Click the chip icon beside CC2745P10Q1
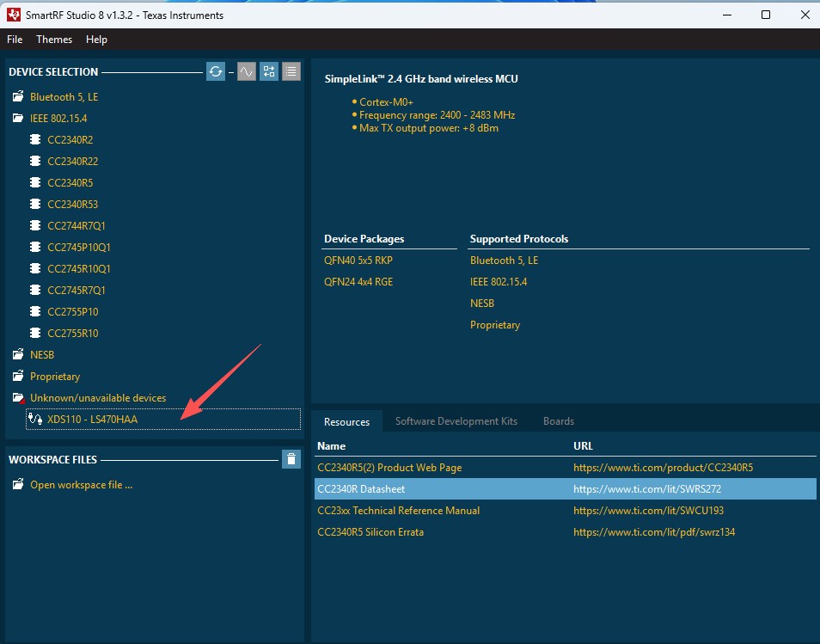Viewport: 820px width, 644px height. tap(35, 247)
